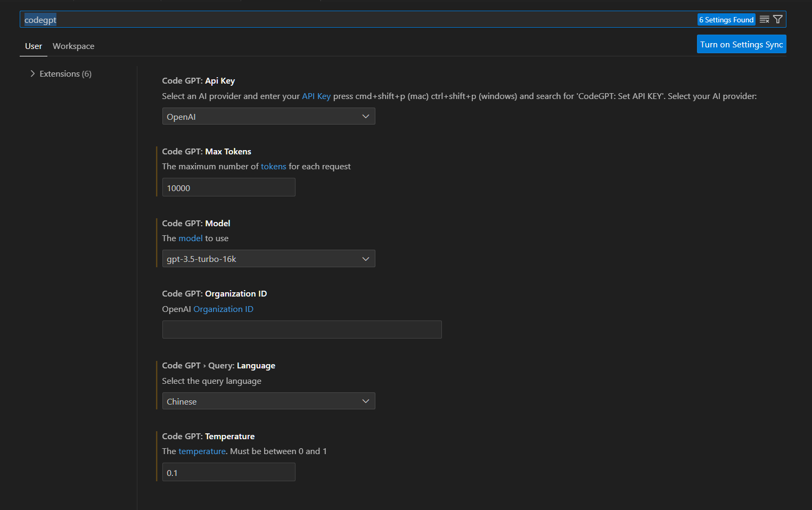Switch to the Workspace settings tab
The height and width of the screenshot is (510, 812).
tap(73, 46)
